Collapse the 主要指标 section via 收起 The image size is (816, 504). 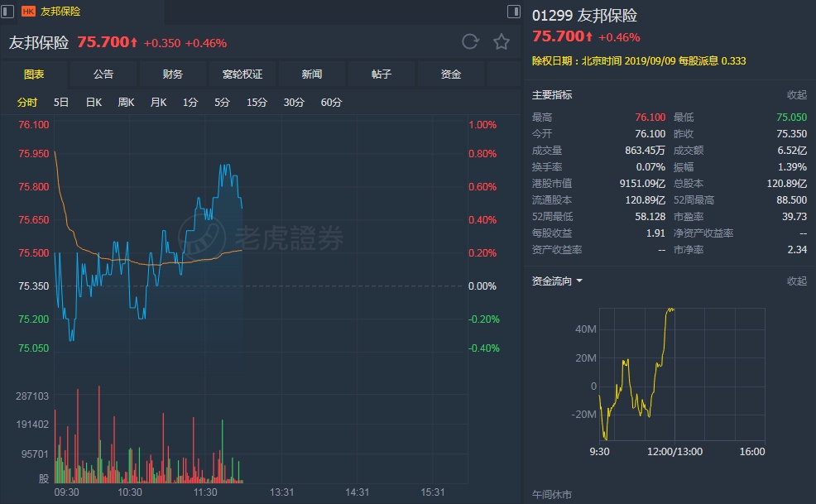pyautogui.click(x=796, y=95)
